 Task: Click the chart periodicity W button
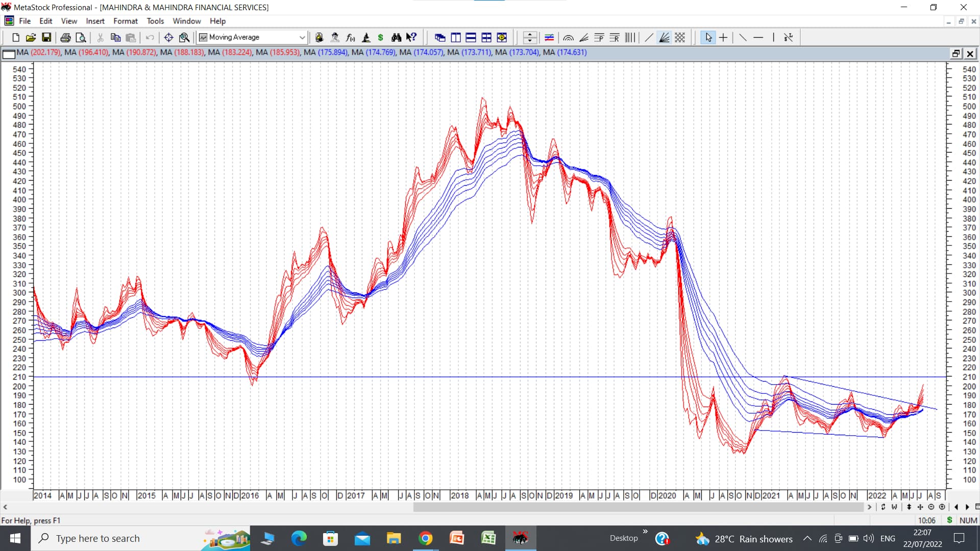(894, 507)
